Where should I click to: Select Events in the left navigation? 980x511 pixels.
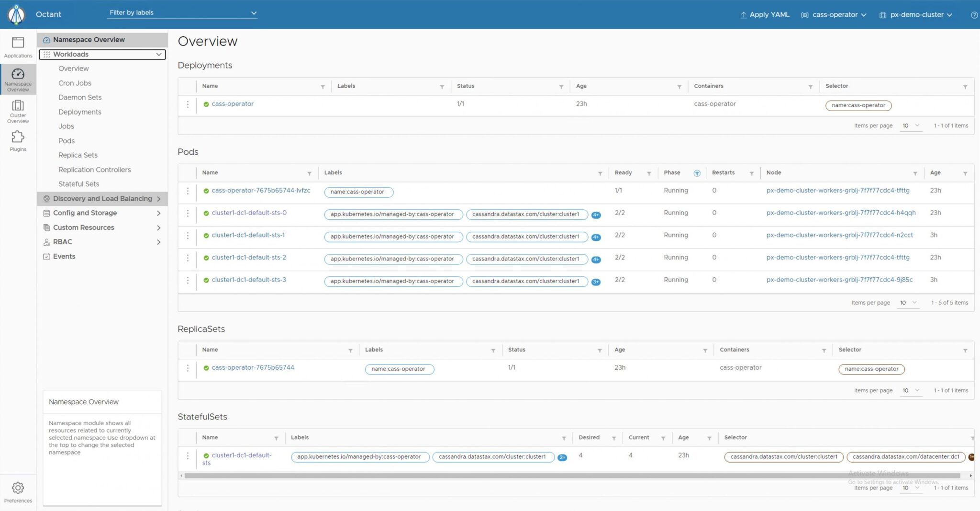pyautogui.click(x=64, y=256)
